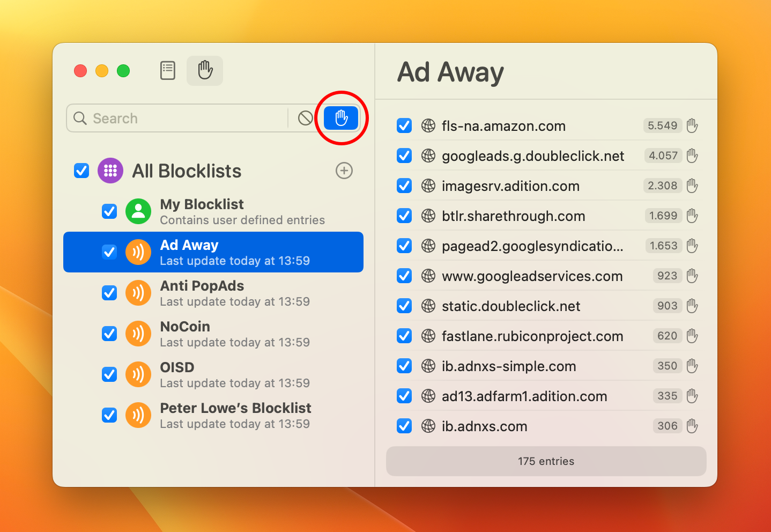This screenshot has height=532, width=771.
Task: Click the green My Blocklist person icon
Action: (138, 211)
